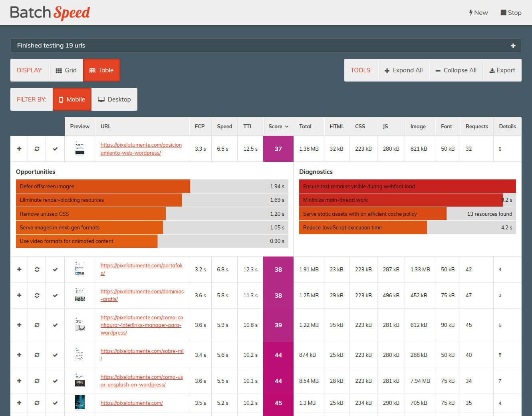532x416 pixels.
Task: Click score 37 cell
Action: pos(278,149)
